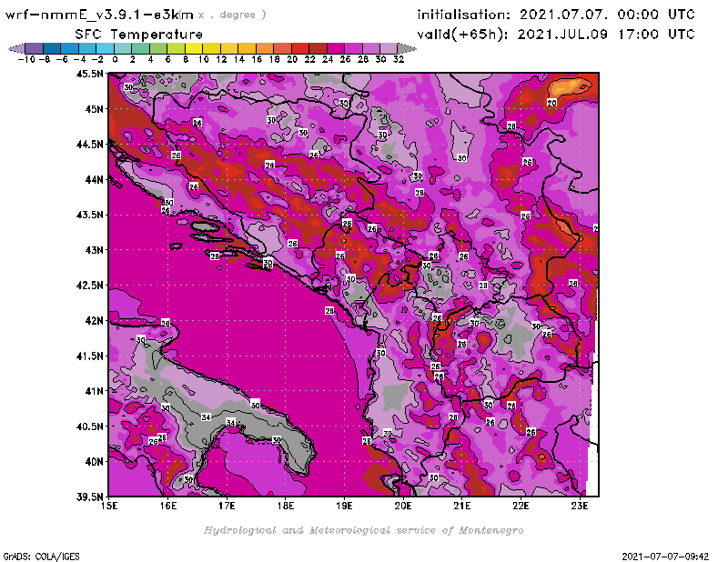
Task: Click the '41.5N' latitude label
Action: coord(89,356)
